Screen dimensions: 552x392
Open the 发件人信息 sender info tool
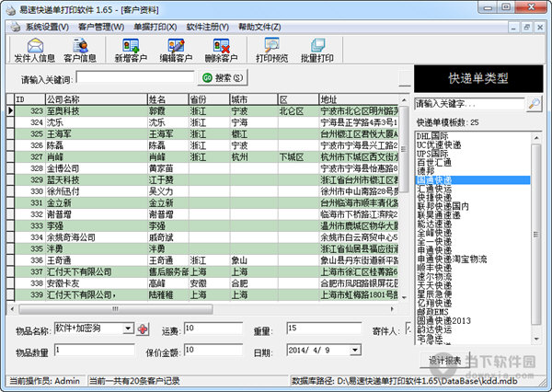point(34,49)
